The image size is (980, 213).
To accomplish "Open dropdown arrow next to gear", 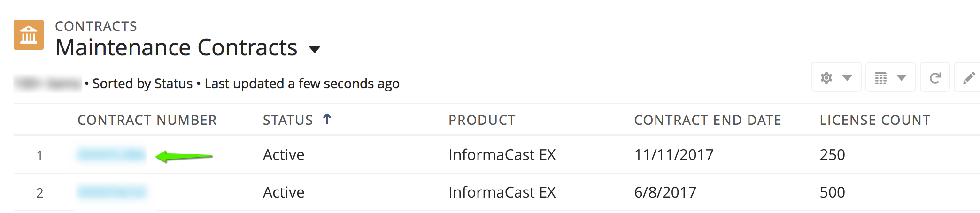I will click(847, 78).
